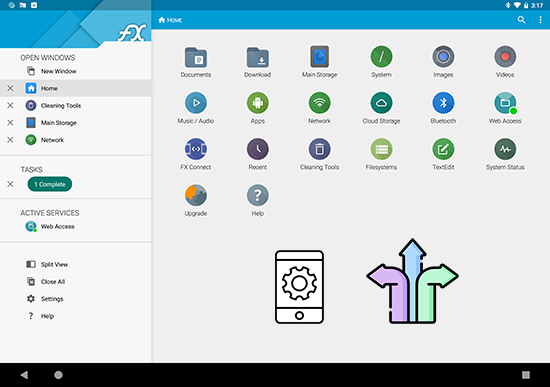The height and width of the screenshot is (387, 550).
Task: Launch FX Connect
Action: pyautogui.click(x=196, y=154)
